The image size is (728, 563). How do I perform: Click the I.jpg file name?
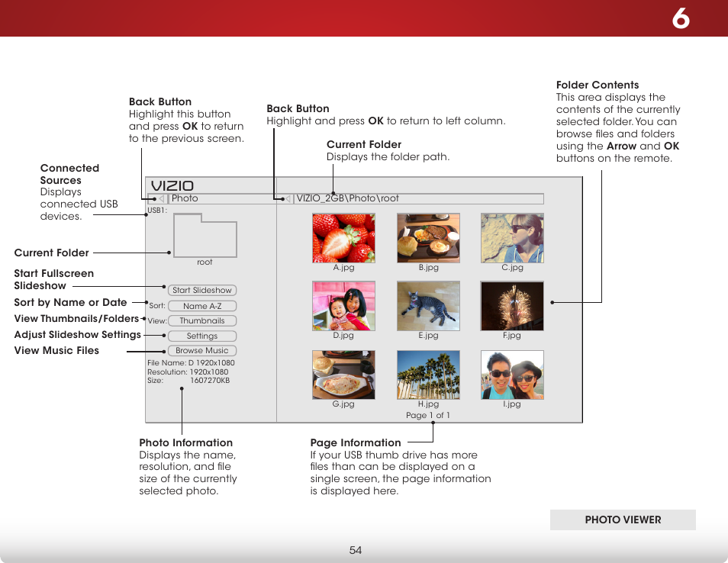tap(512, 404)
